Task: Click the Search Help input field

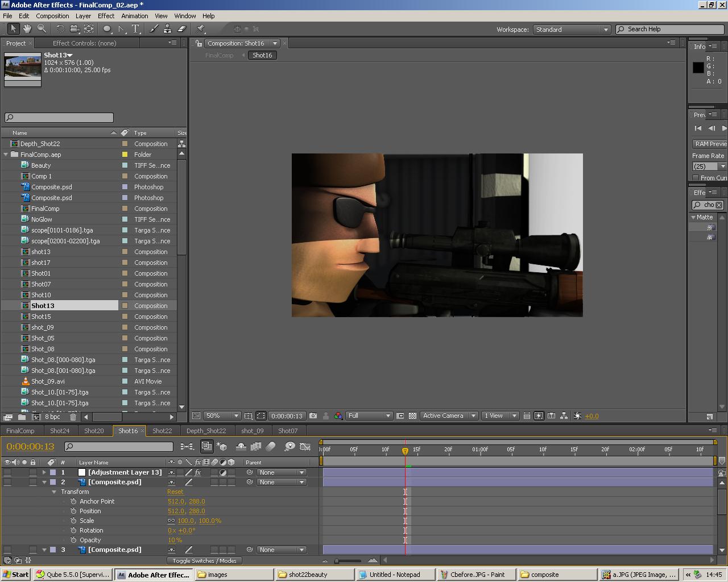Action: click(669, 29)
